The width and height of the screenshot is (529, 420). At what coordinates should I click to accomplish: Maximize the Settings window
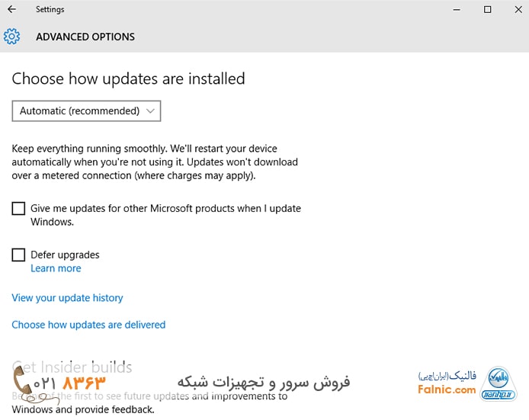point(488,10)
